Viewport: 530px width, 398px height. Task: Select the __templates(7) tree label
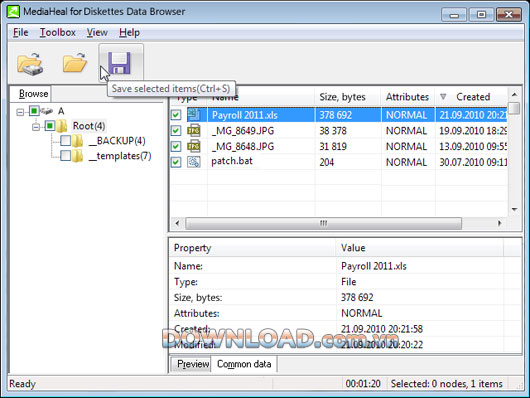click(120, 156)
